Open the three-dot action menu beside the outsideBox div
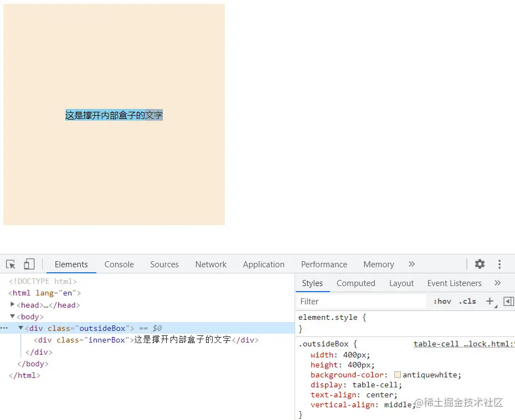The height and width of the screenshot is (420, 515). pyautogui.click(x=4, y=328)
